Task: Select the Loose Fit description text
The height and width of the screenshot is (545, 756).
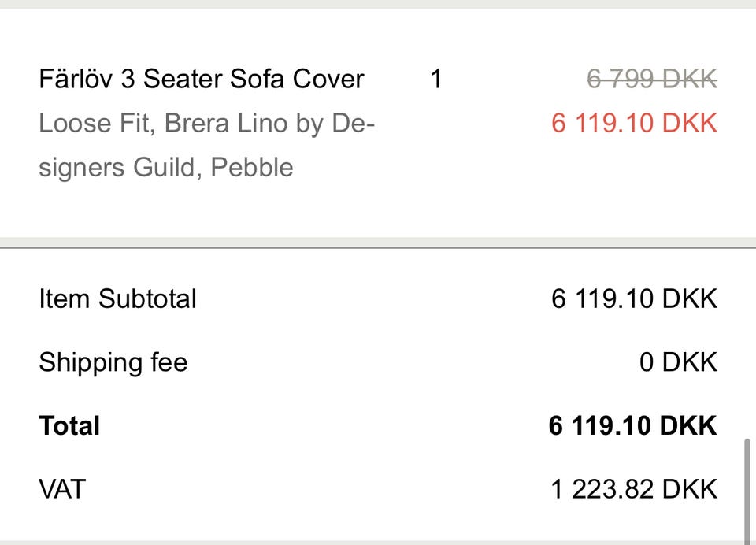Action: (90, 124)
